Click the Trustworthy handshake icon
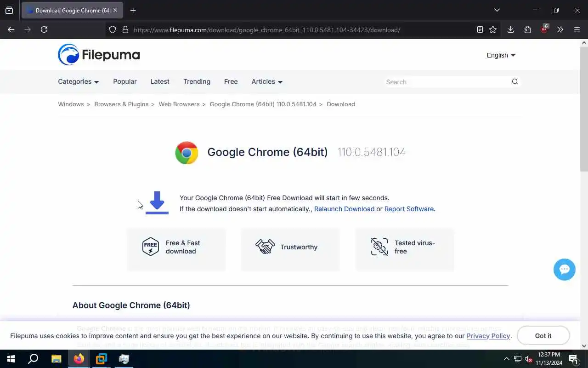The height and width of the screenshot is (368, 588). [x=265, y=247]
